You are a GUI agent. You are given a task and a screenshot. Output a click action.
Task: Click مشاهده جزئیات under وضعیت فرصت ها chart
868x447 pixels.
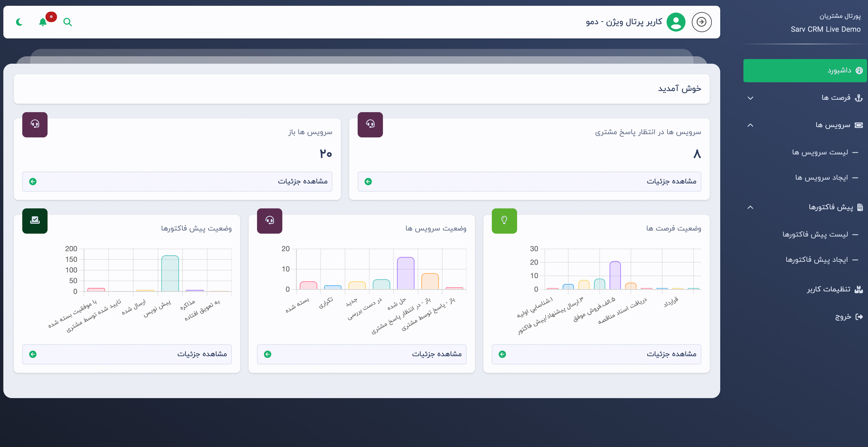pyautogui.click(x=596, y=354)
